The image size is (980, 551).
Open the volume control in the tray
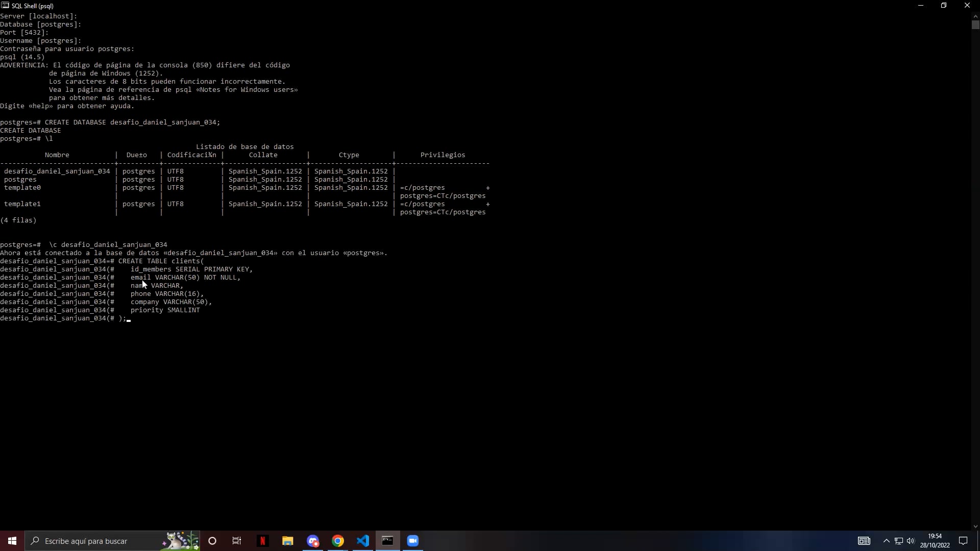911,541
